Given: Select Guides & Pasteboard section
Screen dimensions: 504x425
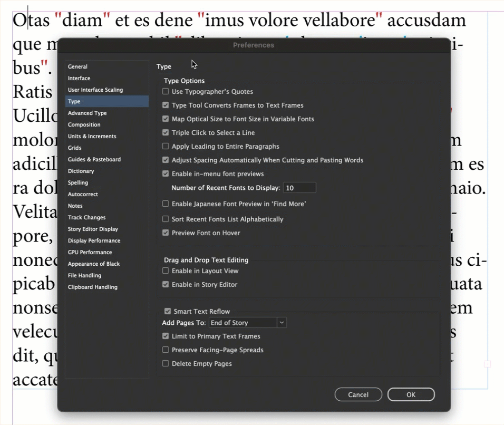Looking at the screenshot, I should [106, 159].
